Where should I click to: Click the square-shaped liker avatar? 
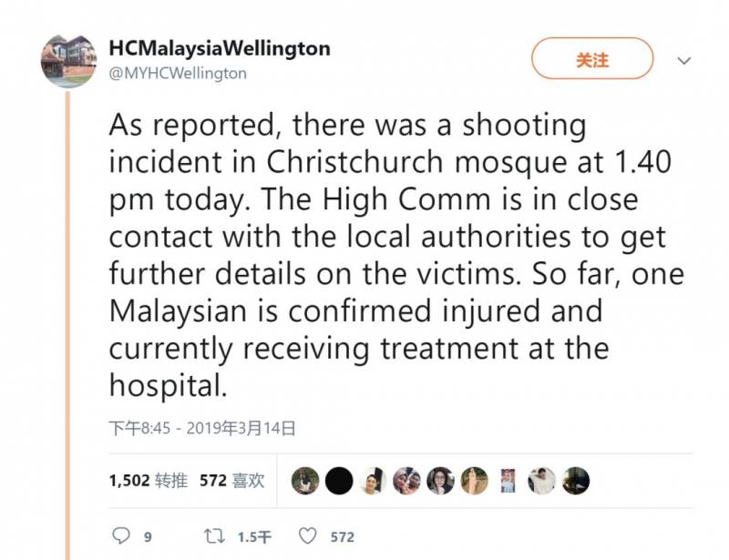click(x=508, y=481)
